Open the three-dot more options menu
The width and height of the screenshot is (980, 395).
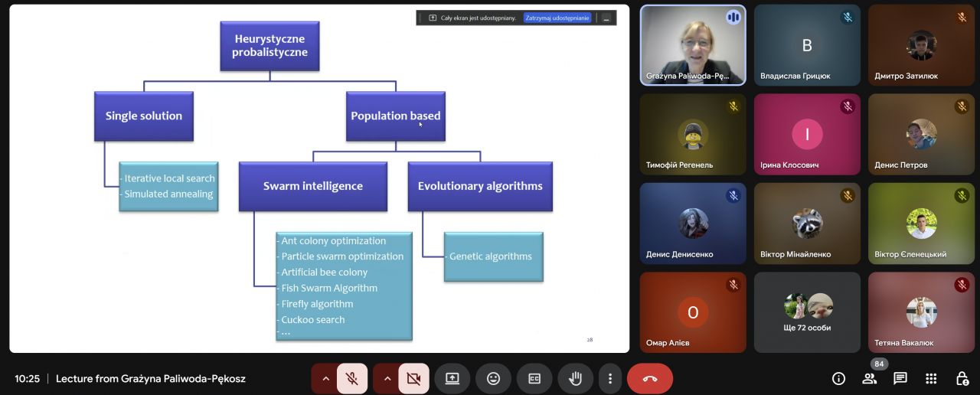point(610,378)
